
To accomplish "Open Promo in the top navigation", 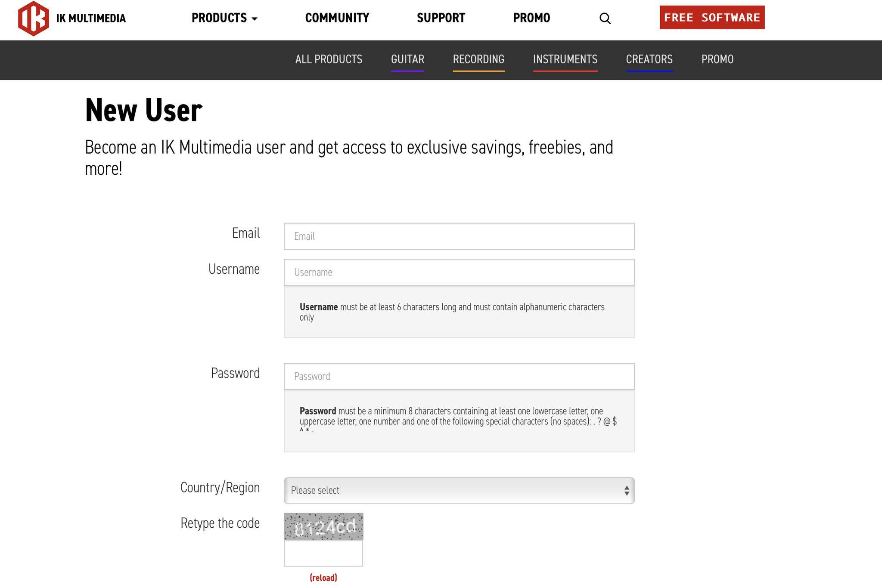I will (x=531, y=18).
